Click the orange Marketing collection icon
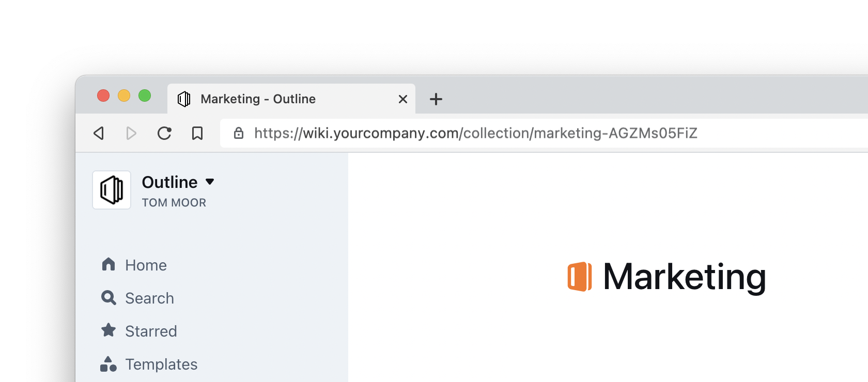This screenshot has width=868, height=382. point(580,277)
